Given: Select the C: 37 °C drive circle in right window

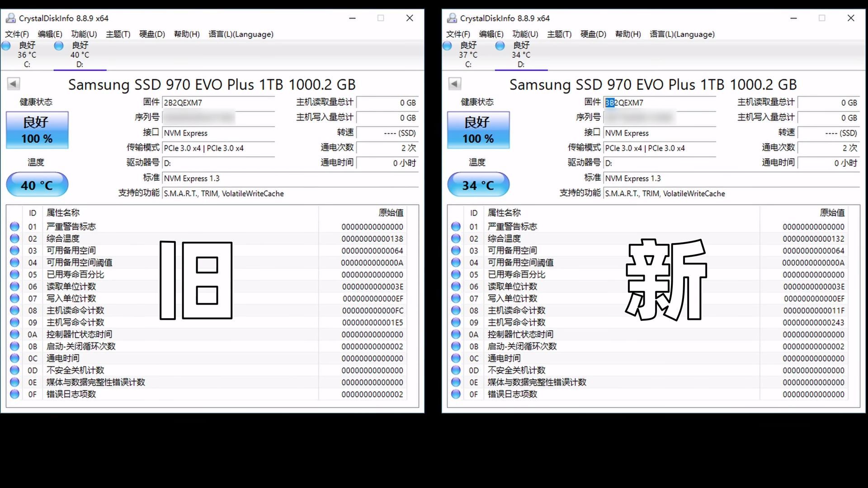Looking at the screenshot, I should click(447, 46).
